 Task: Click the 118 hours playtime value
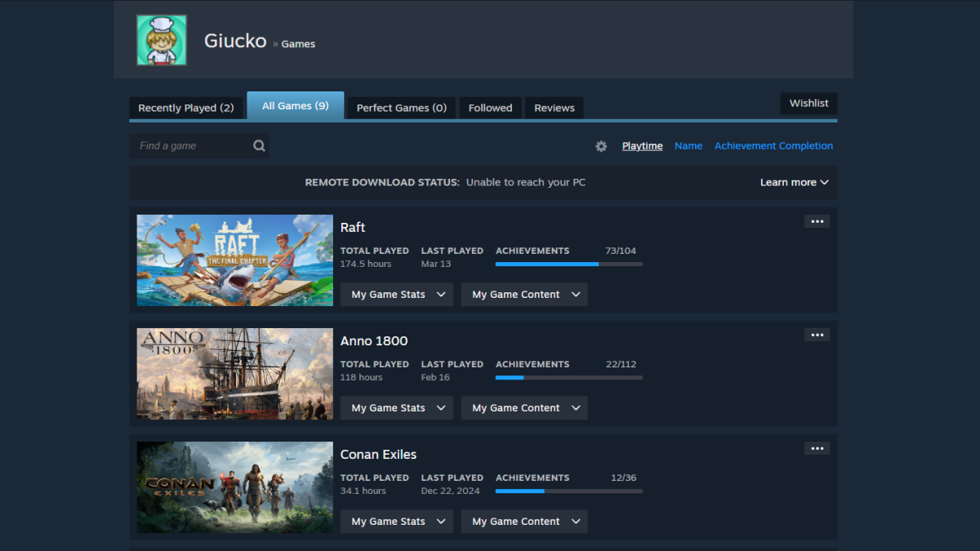pos(362,378)
